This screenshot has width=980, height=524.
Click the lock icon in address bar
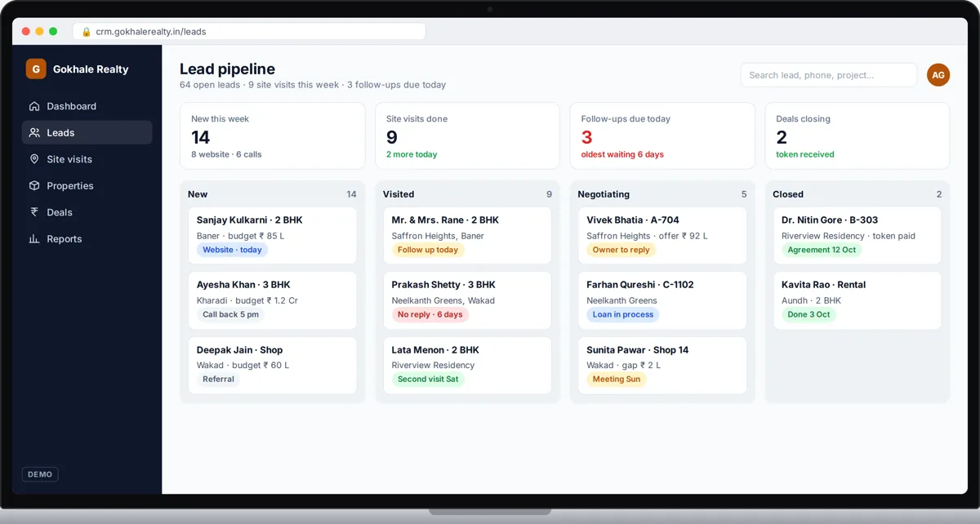[x=87, y=32]
